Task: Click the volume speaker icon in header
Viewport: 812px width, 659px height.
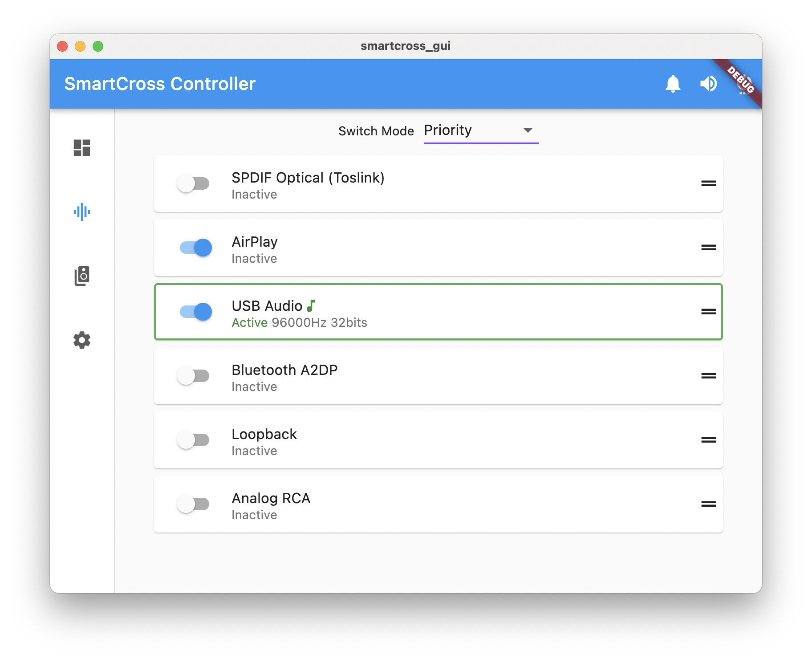Action: click(x=709, y=84)
